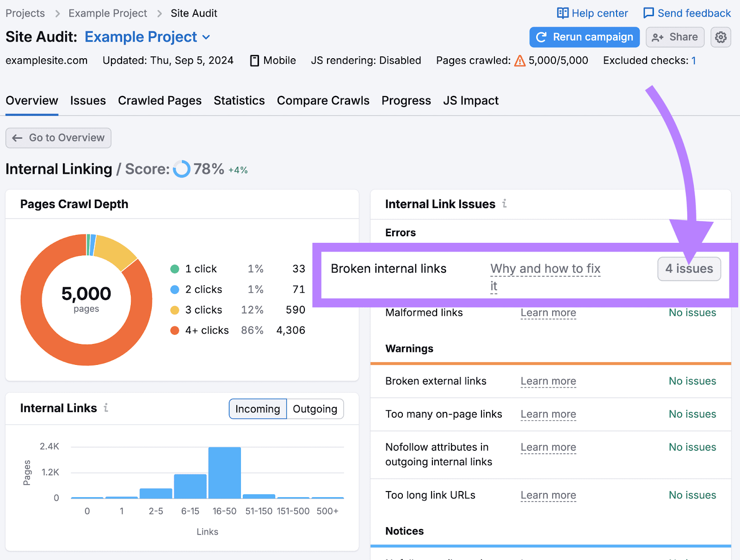Share the site audit
740x560 pixels.
pyautogui.click(x=675, y=37)
